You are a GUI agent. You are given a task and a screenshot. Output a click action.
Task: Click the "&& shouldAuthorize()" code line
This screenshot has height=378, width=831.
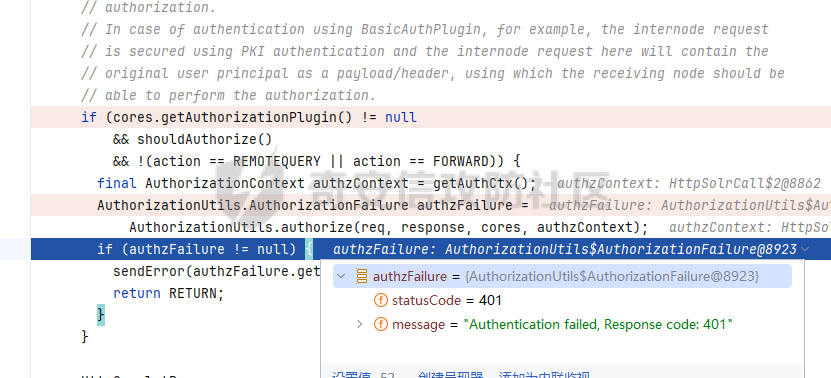pyautogui.click(x=192, y=139)
